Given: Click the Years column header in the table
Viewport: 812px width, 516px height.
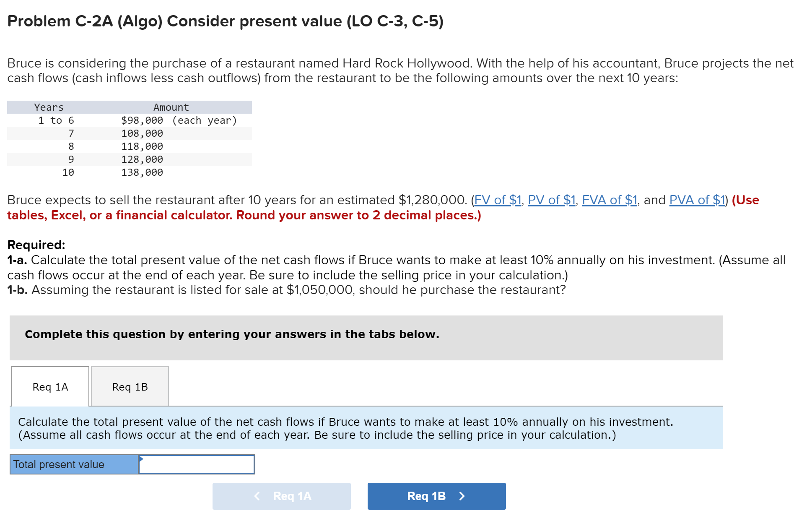Looking at the screenshot, I should (x=49, y=107).
